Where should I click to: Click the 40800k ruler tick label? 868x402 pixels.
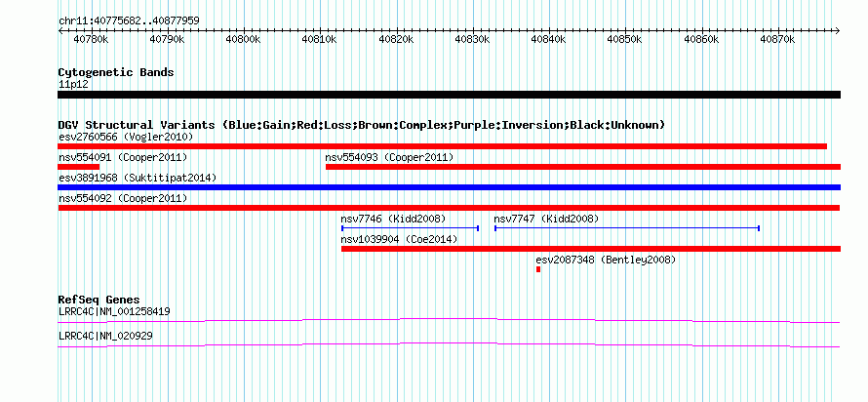tap(243, 40)
